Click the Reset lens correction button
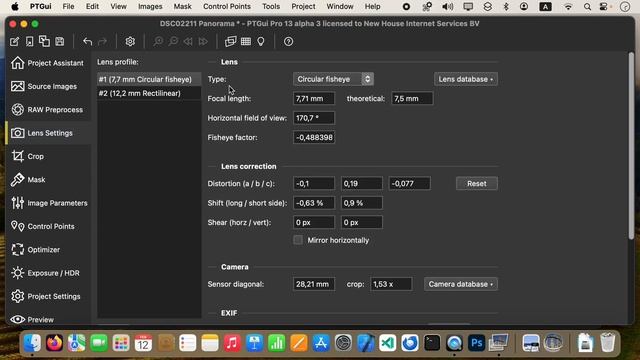The image size is (640, 360). [477, 184]
